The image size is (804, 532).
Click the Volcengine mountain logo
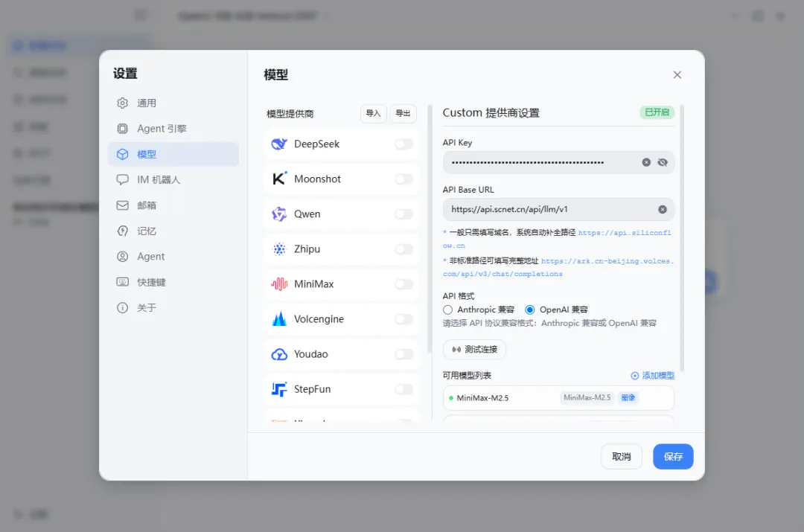279,318
